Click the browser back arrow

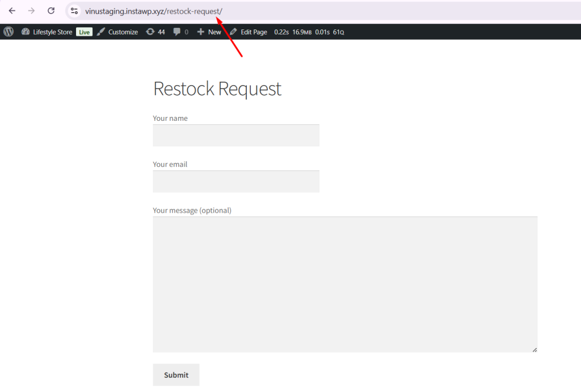click(12, 10)
